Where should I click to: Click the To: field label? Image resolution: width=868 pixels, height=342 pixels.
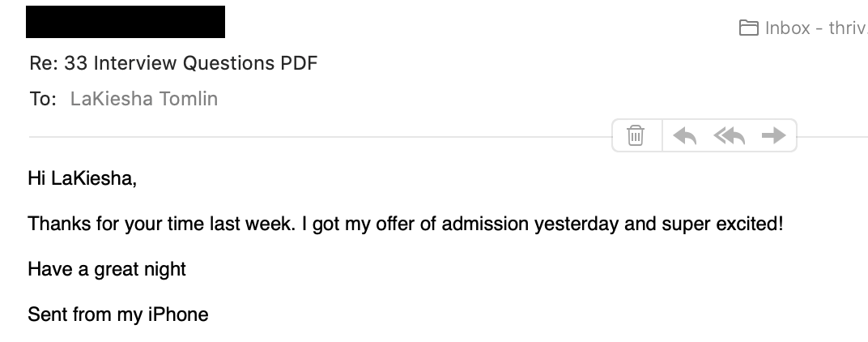point(43,99)
